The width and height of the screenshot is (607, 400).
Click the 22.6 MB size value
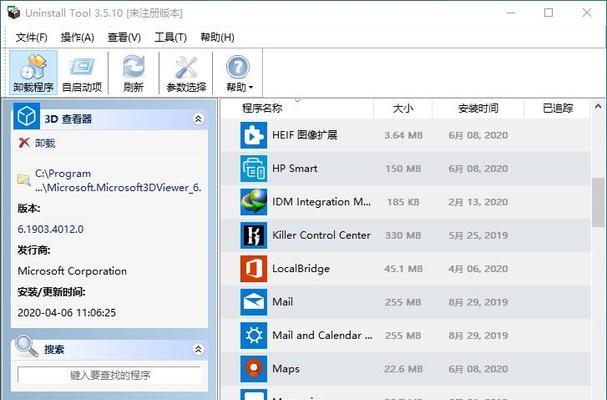click(403, 369)
